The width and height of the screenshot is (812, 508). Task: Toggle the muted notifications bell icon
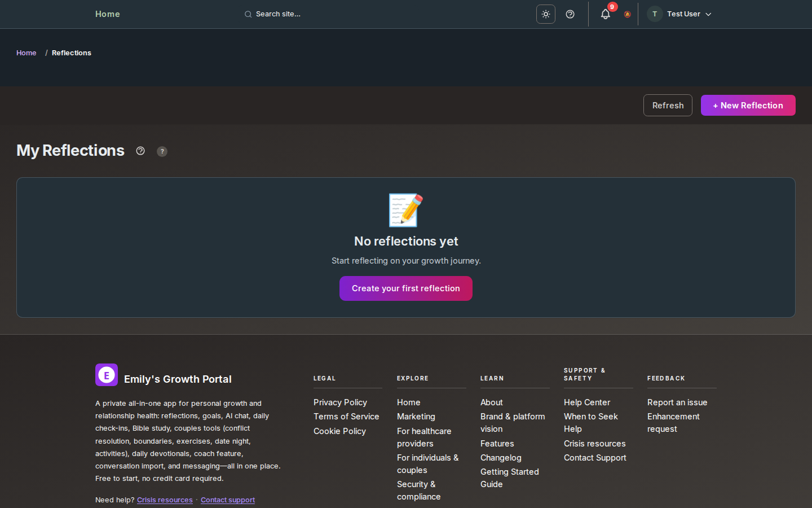point(627,14)
